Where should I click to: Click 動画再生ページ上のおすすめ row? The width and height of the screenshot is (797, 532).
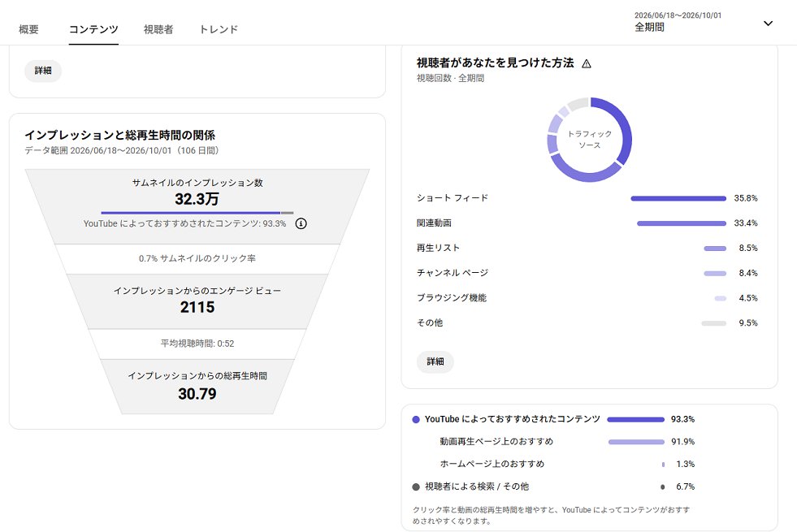pos(567,442)
